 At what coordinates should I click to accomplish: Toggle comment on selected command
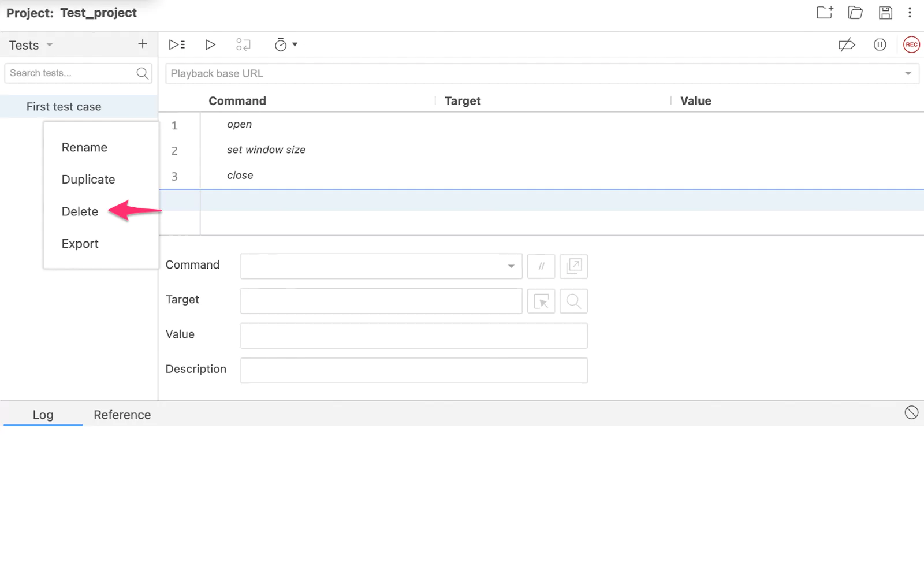coord(541,266)
